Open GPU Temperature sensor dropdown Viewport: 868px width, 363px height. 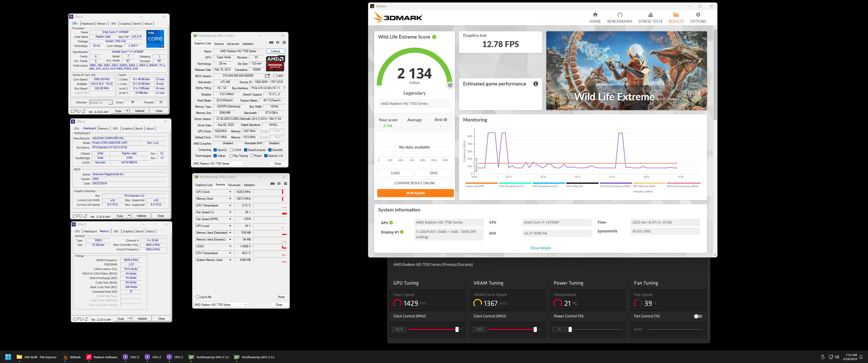pyautogui.click(x=230, y=205)
